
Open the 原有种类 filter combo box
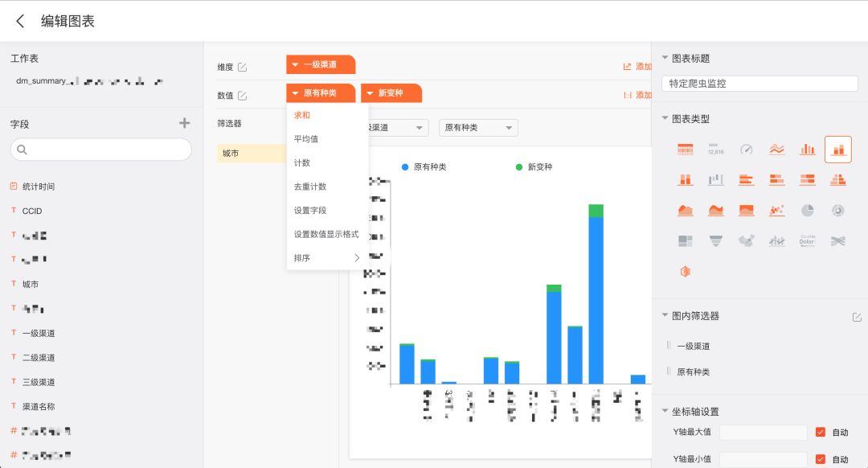pyautogui.click(x=478, y=128)
